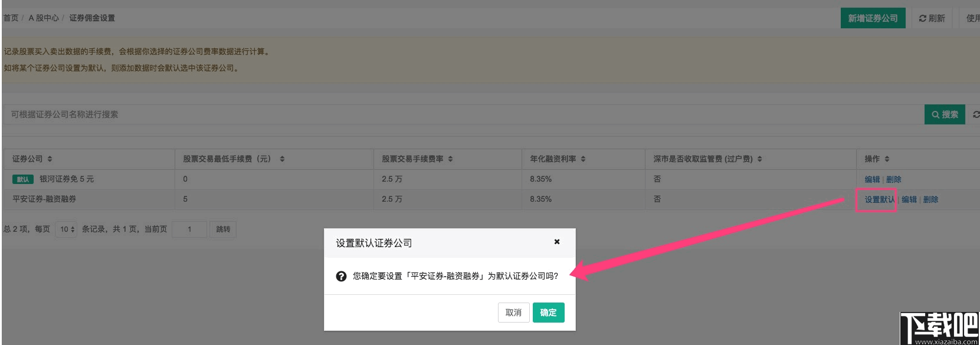Sort by 股票交易手续费率 column arrows
The width and height of the screenshot is (980, 345).
[450, 159]
